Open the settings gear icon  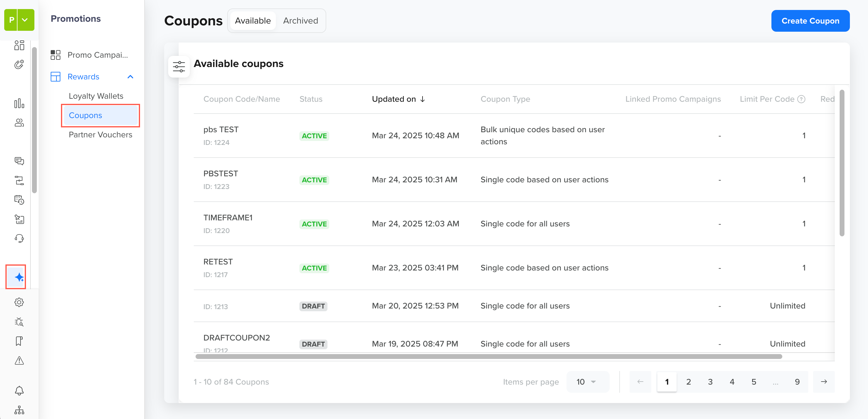pyautogui.click(x=19, y=302)
